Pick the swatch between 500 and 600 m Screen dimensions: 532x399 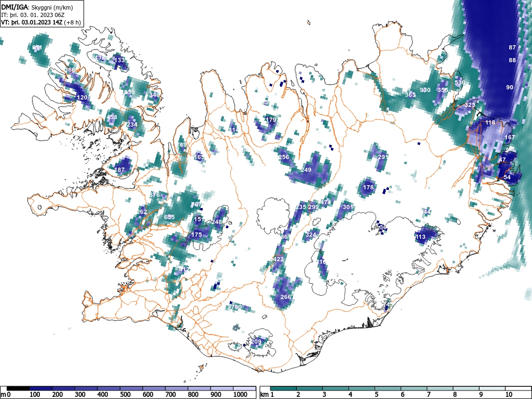131,388
